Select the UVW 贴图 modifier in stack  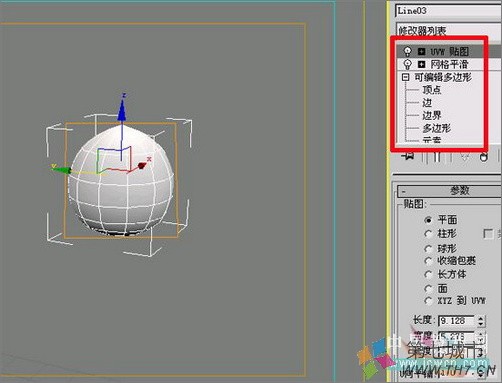point(450,52)
